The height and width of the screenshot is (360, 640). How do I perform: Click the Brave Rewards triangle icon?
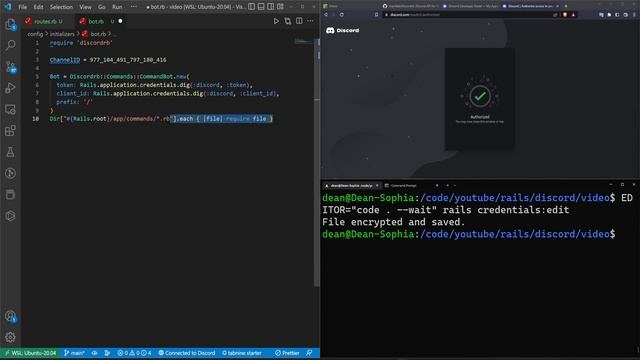(573, 15)
